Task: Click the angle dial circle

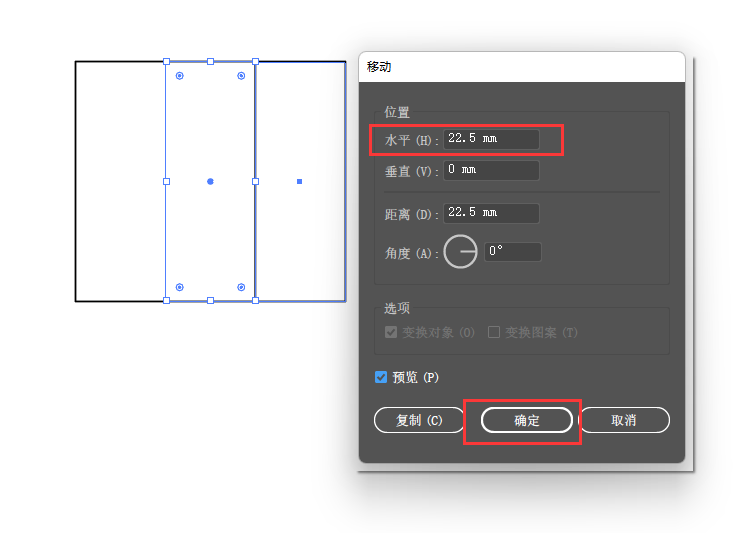Action: [460, 251]
